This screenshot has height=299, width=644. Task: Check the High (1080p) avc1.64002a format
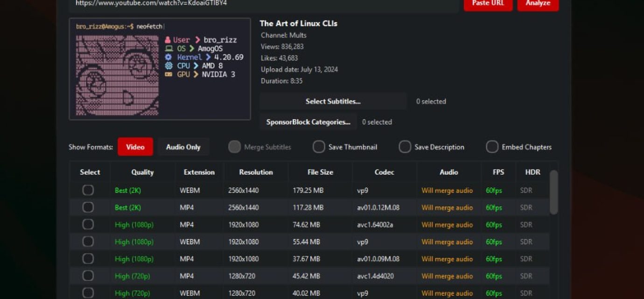click(x=88, y=225)
